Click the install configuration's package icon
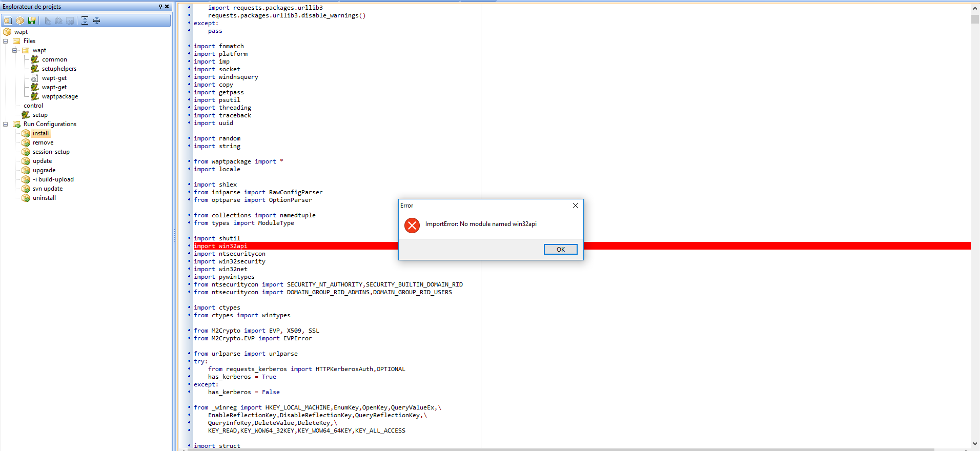980x451 pixels. click(26, 133)
